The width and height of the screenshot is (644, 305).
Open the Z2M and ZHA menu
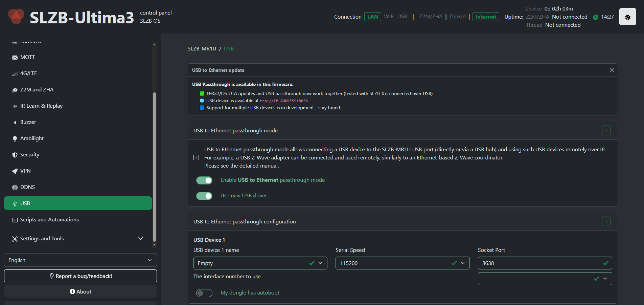click(x=37, y=90)
